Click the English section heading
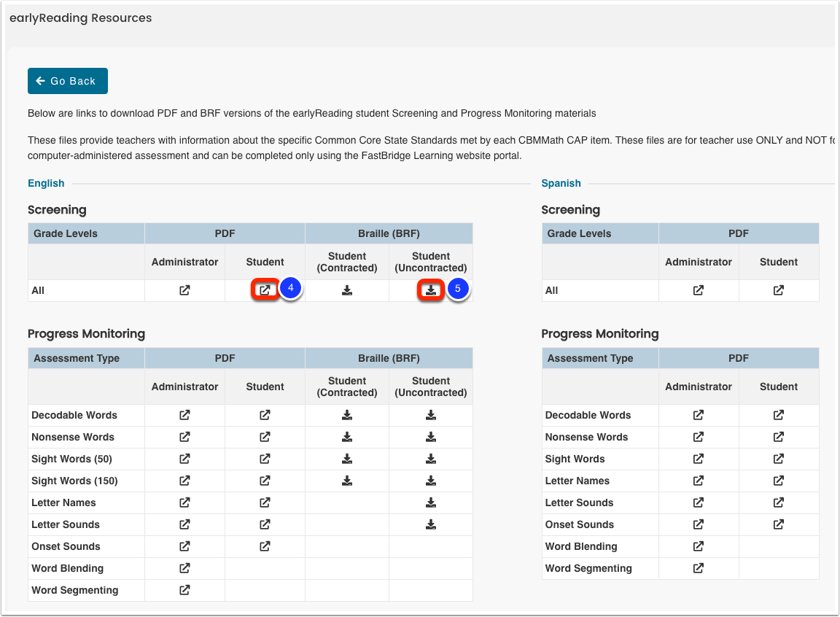Image resolution: width=840 pixels, height=617 pixels. [x=46, y=184]
